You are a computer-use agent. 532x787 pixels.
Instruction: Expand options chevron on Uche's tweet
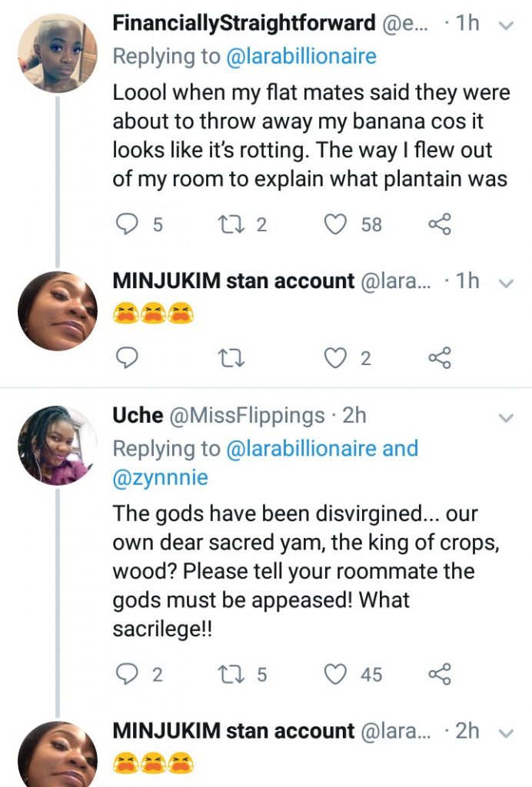(506, 418)
